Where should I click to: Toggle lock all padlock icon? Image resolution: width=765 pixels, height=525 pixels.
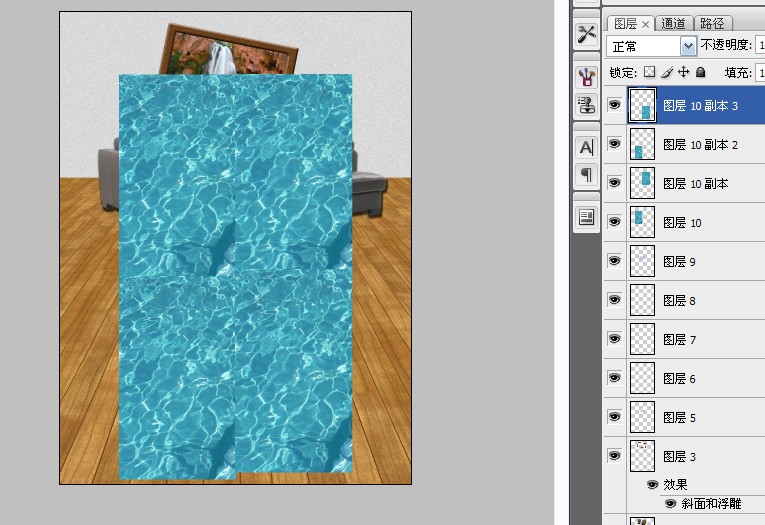tap(701, 72)
